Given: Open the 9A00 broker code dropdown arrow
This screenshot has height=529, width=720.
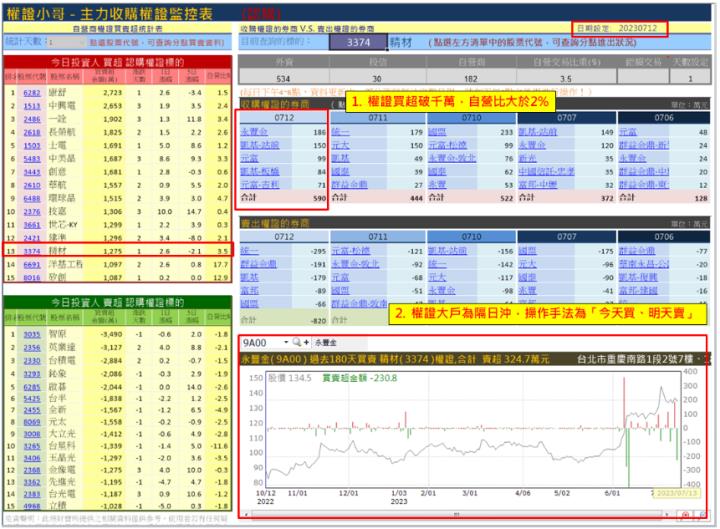Looking at the screenshot, I should pyautogui.click(x=286, y=342).
